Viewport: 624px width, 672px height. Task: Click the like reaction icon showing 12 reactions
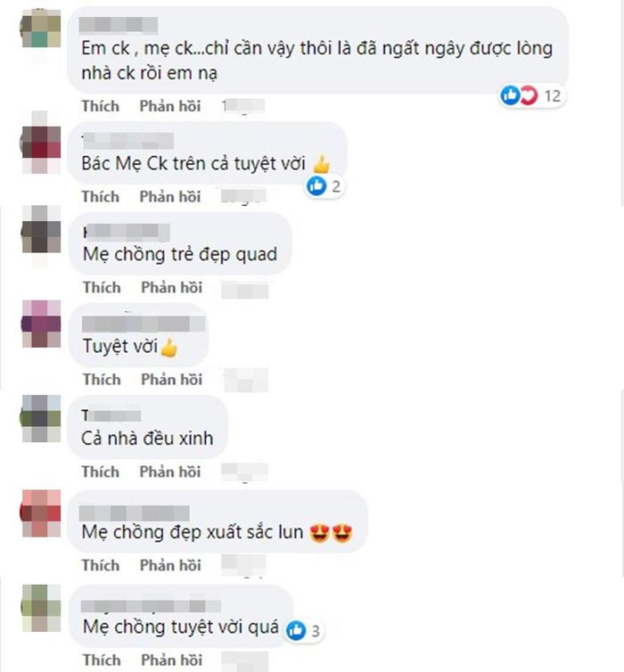(x=510, y=95)
